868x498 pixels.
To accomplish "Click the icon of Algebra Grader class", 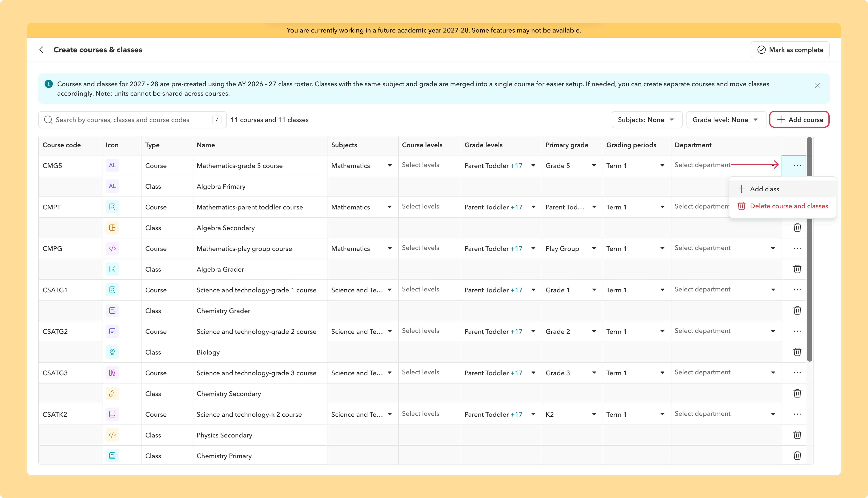I will tap(112, 269).
